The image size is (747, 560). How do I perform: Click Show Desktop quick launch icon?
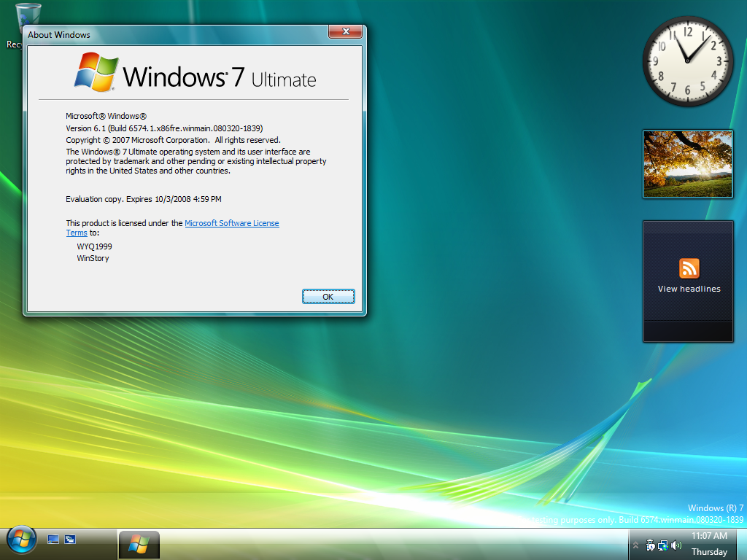[x=53, y=540]
